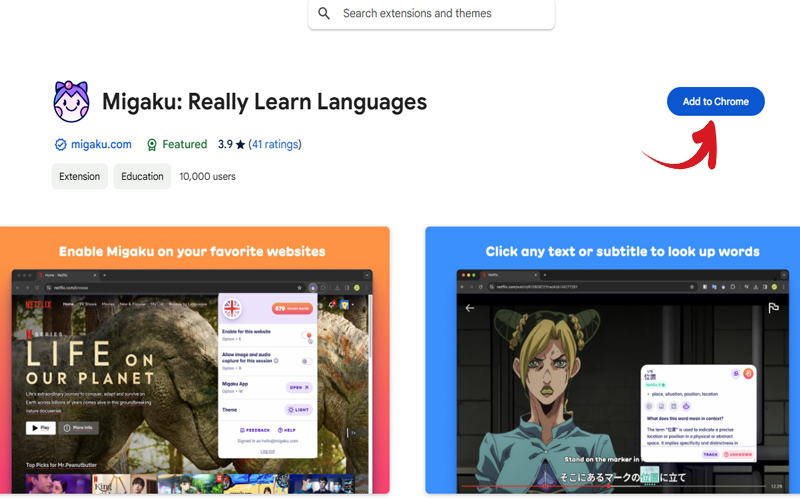Click the 10,000 users text
The width and height of the screenshot is (800, 500).
point(208,177)
